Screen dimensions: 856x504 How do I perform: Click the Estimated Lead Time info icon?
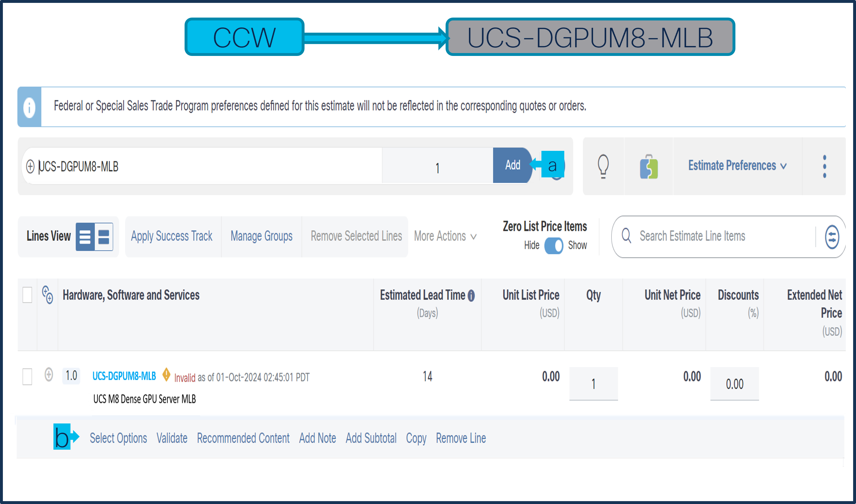click(x=471, y=296)
